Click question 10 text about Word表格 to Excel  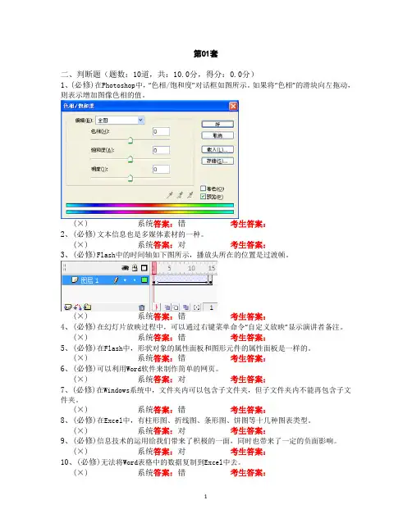click(x=170, y=462)
